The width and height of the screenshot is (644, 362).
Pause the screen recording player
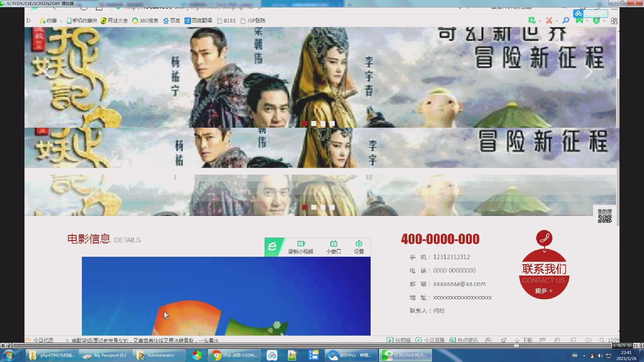coord(3,346)
